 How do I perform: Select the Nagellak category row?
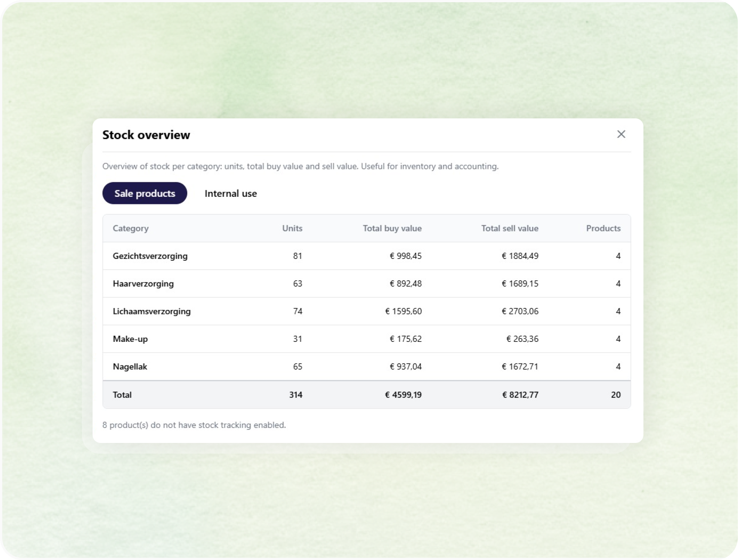(366, 367)
